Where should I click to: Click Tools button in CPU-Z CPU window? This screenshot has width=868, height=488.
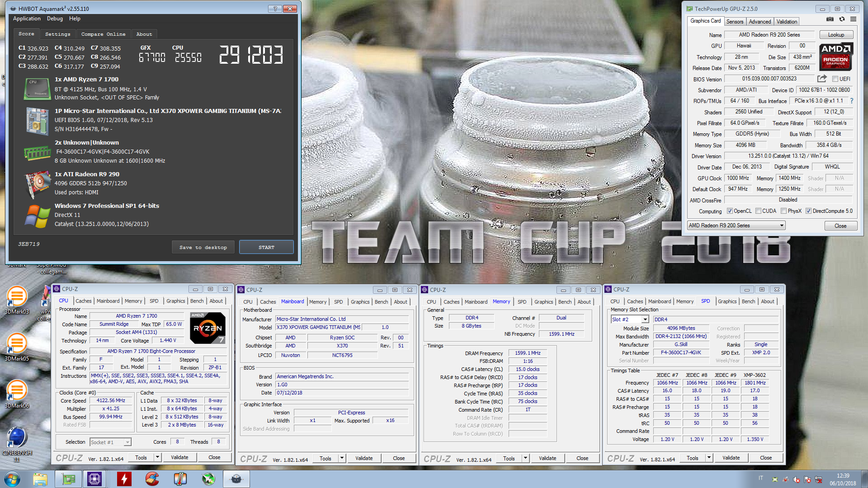click(141, 457)
